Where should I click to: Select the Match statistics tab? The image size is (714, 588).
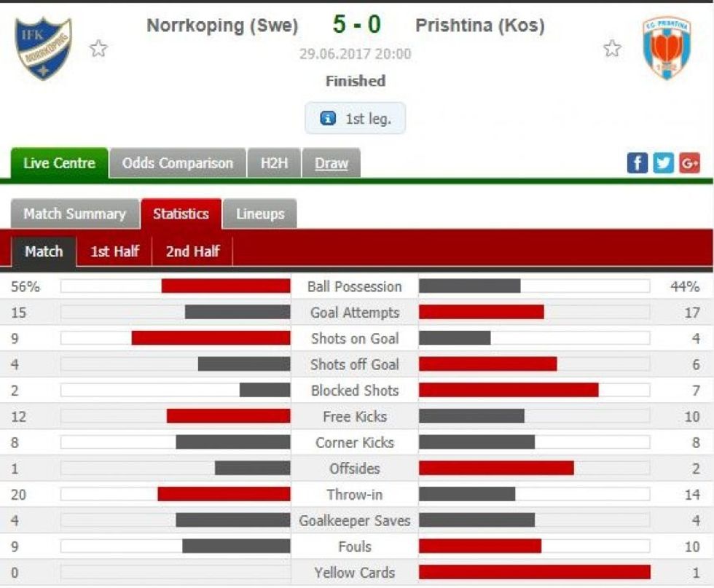coord(44,251)
